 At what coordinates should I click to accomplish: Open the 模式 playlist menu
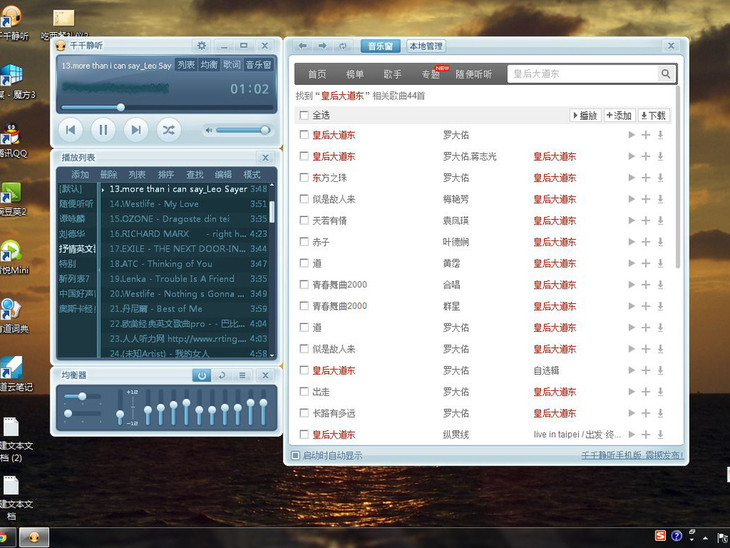pyautogui.click(x=252, y=175)
